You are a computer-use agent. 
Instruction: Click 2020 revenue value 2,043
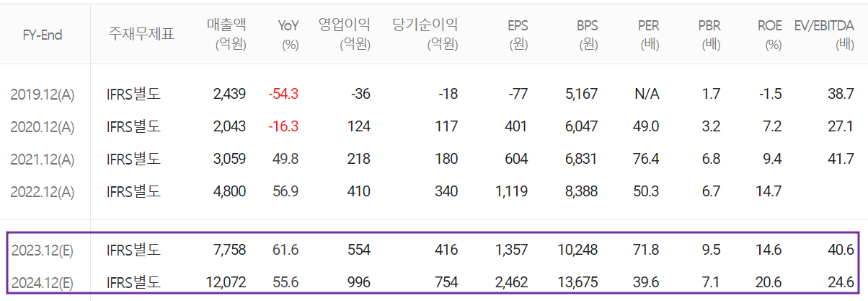230,126
